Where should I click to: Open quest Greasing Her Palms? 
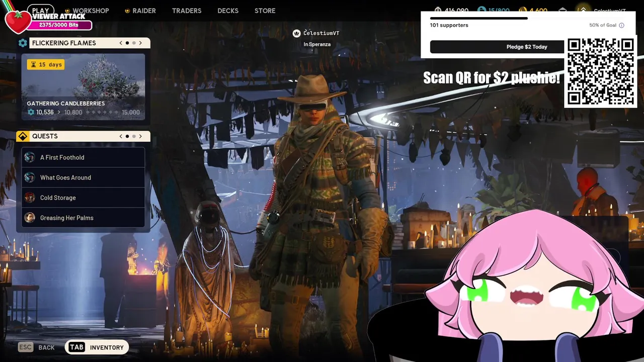[x=83, y=218]
